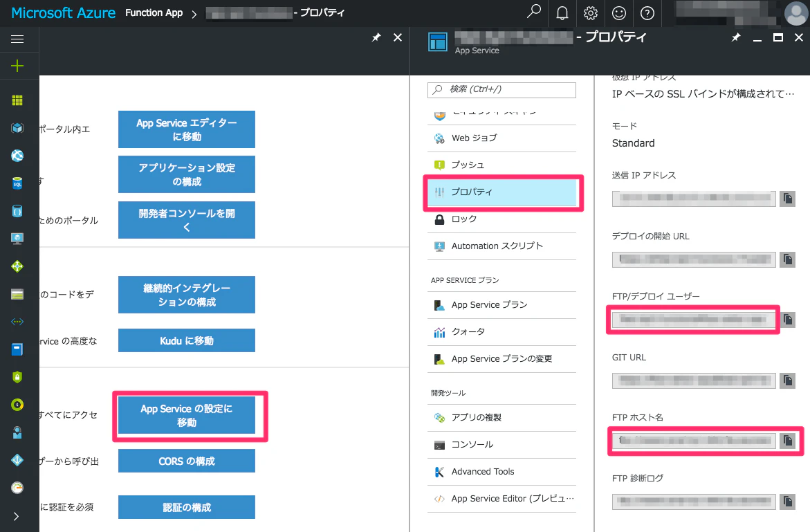This screenshot has width=810, height=532.
Task: Select Web ジョブ menu item
Action: pyautogui.click(x=501, y=138)
